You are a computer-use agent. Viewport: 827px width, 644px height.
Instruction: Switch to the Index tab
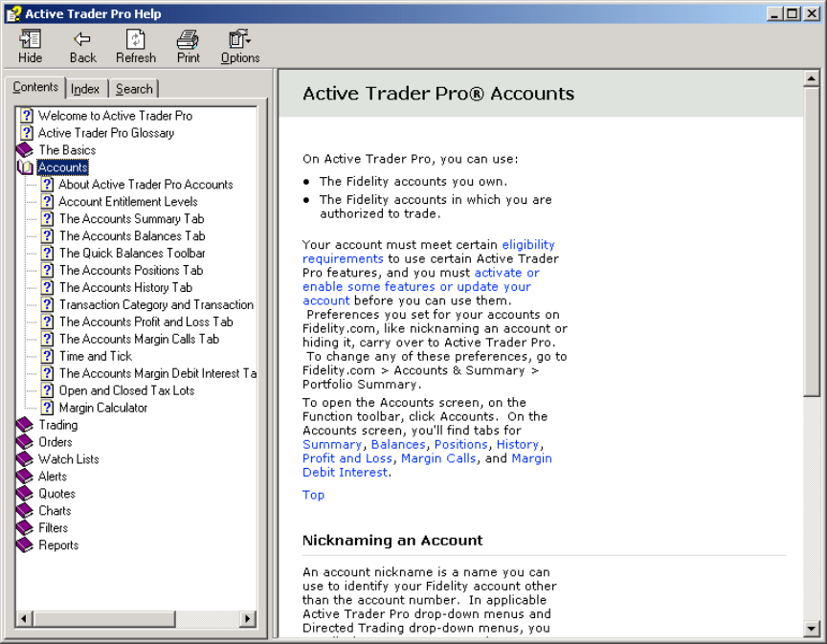[x=85, y=89]
